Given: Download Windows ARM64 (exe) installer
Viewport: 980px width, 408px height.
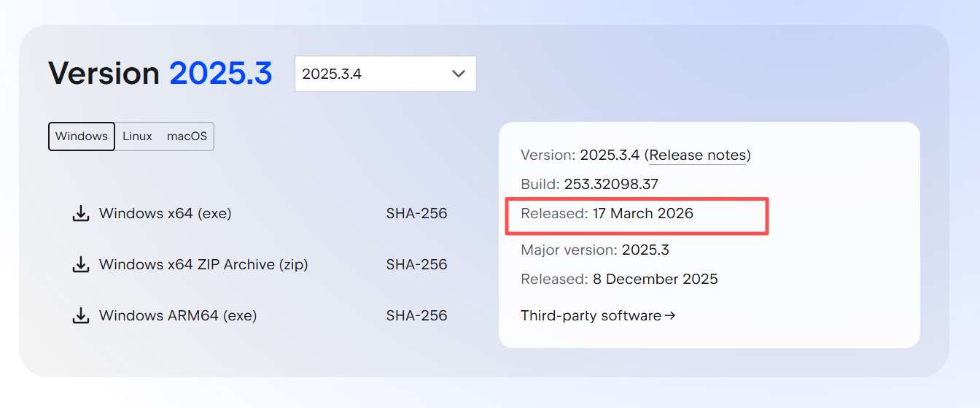Looking at the screenshot, I should pyautogui.click(x=178, y=316).
